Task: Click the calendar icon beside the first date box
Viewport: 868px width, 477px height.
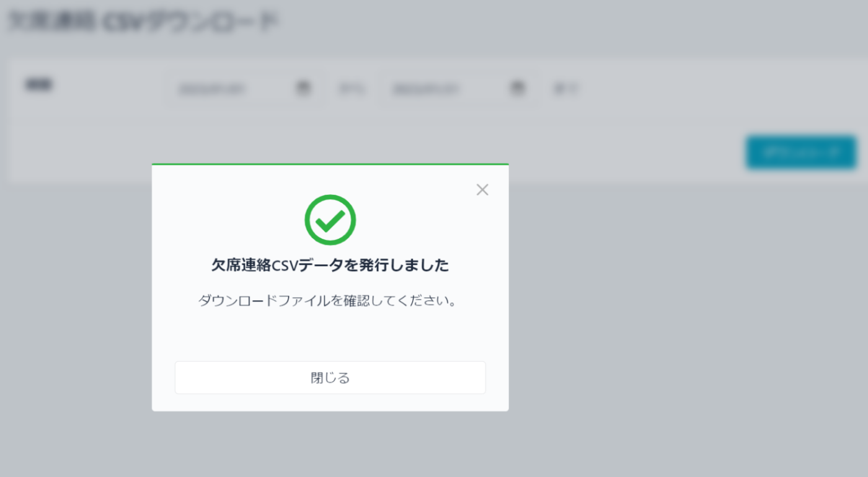Action: pyautogui.click(x=303, y=89)
